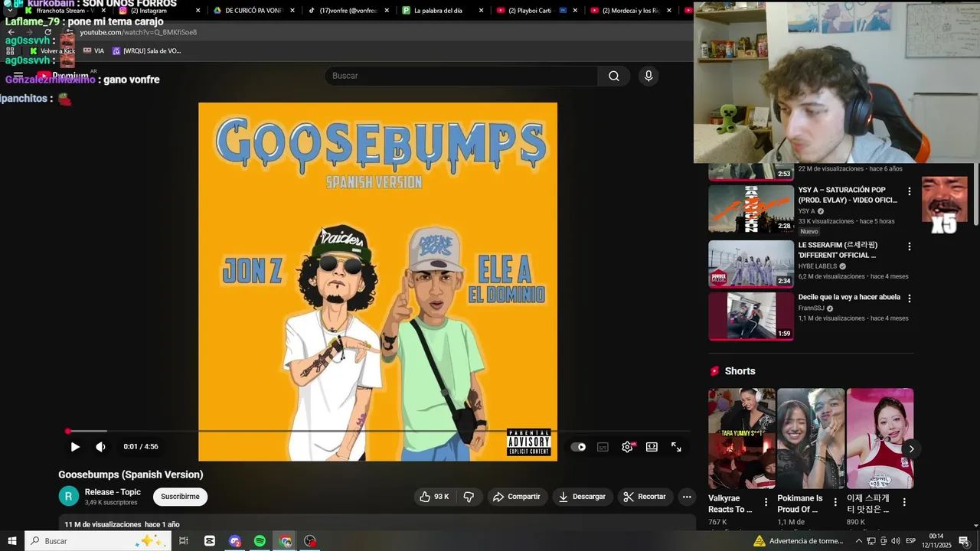Enter full screen mode
This screenshot has width=980, height=551.
click(x=676, y=447)
